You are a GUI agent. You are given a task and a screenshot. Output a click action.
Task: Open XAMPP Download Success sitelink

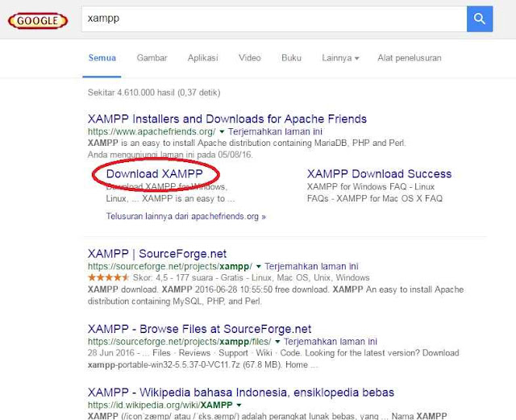click(379, 174)
